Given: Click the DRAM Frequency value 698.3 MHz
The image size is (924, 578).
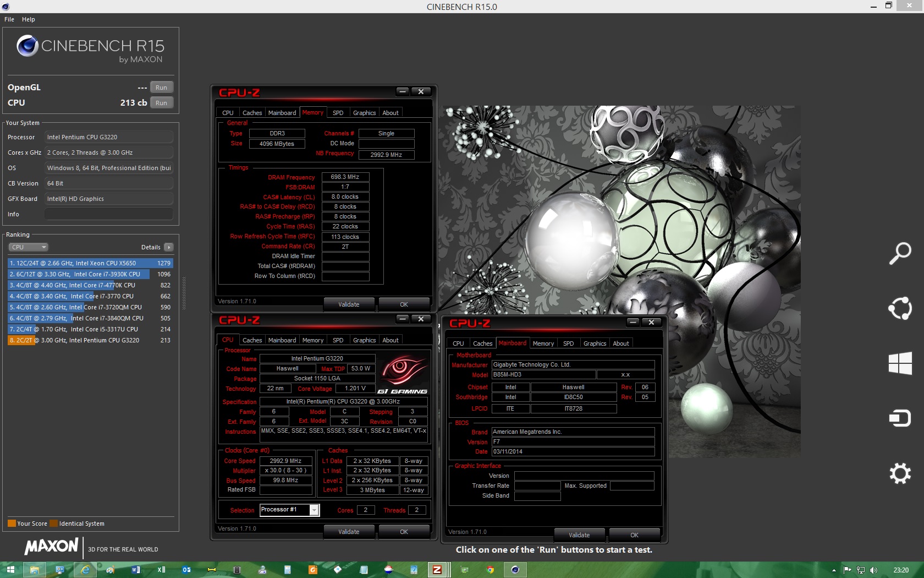Looking at the screenshot, I should pyautogui.click(x=345, y=177).
